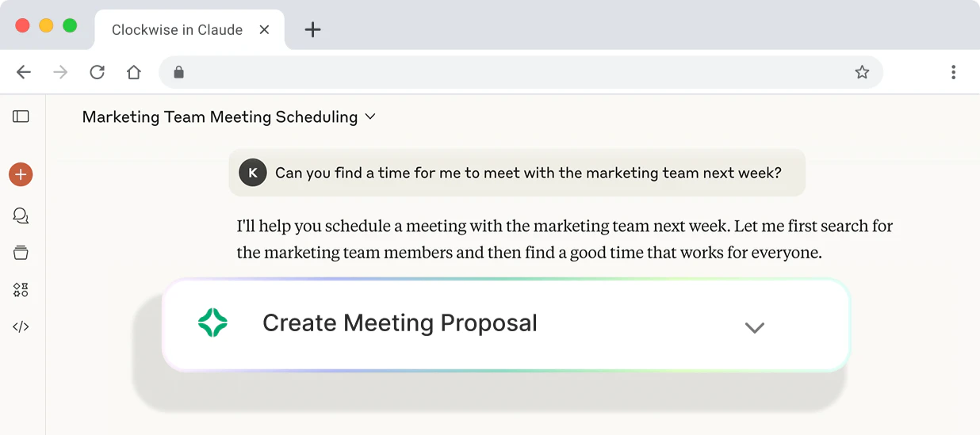This screenshot has width=980, height=435.
Task: Open the Chats history icon
Action: (x=21, y=216)
